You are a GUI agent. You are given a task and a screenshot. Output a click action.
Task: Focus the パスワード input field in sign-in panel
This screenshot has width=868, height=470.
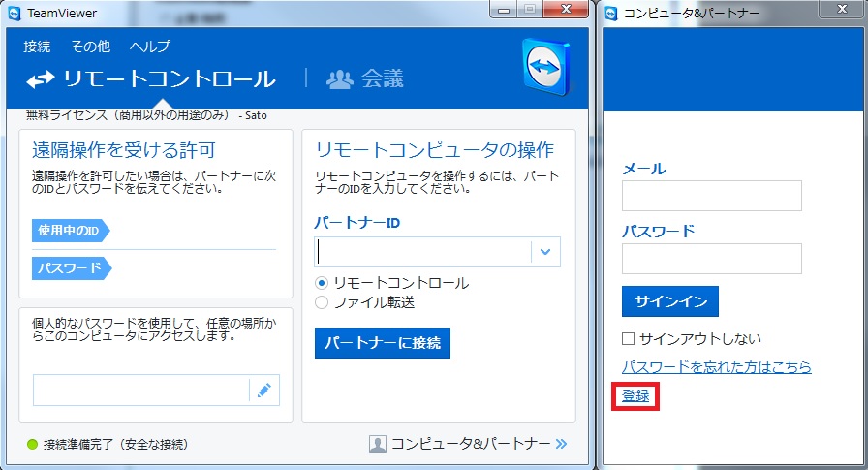coord(711,259)
